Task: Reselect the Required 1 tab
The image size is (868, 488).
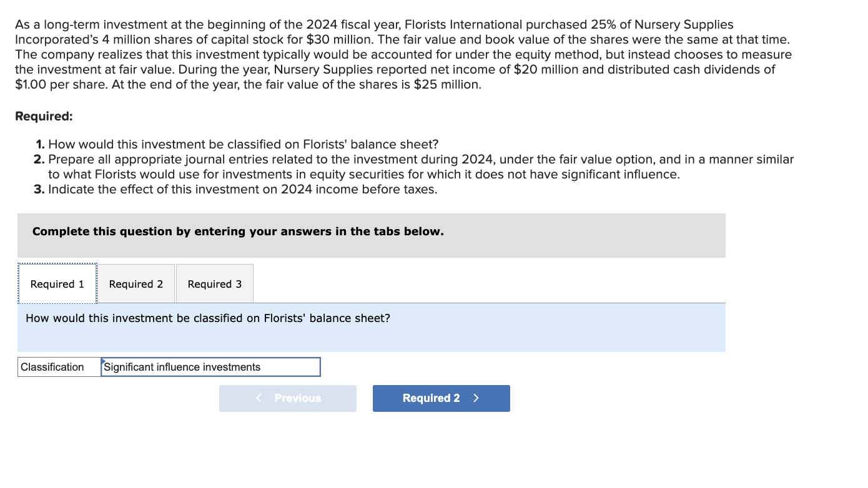Action: (x=57, y=283)
